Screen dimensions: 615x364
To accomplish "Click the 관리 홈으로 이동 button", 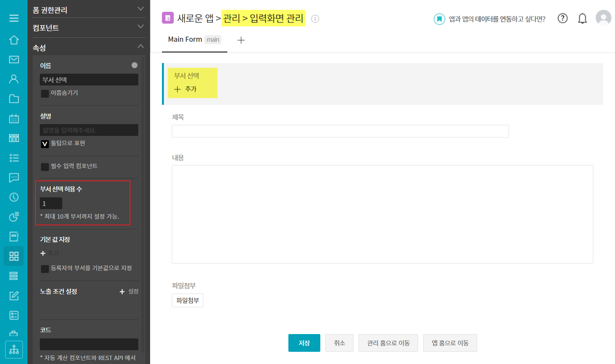I will pyautogui.click(x=388, y=343).
